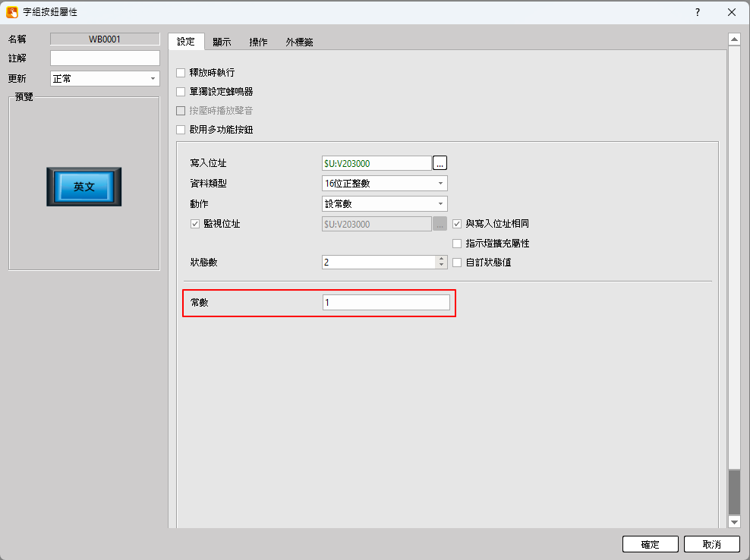The image size is (750, 560).
Task: Uncheck 與寫入位址相同 option
Action: point(457,224)
